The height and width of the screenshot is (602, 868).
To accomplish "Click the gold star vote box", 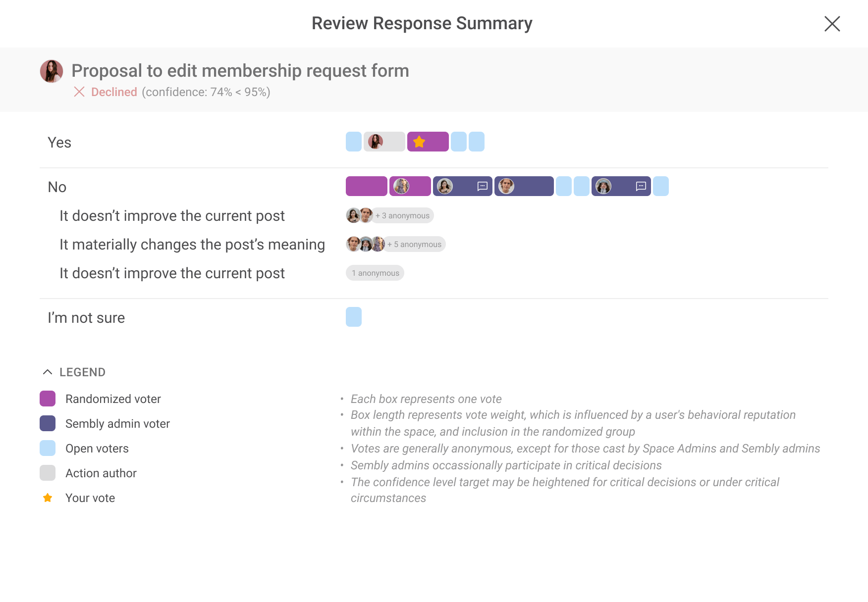I will click(x=428, y=142).
